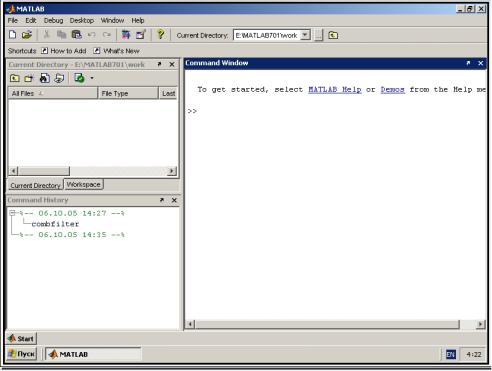Cut selection with scissors icon
492x371 pixels.
47,35
